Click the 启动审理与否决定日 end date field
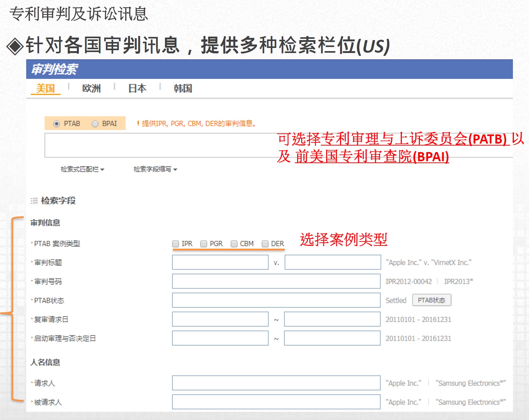Image resolution: width=529 pixels, height=420 pixels. tap(332, 338)
